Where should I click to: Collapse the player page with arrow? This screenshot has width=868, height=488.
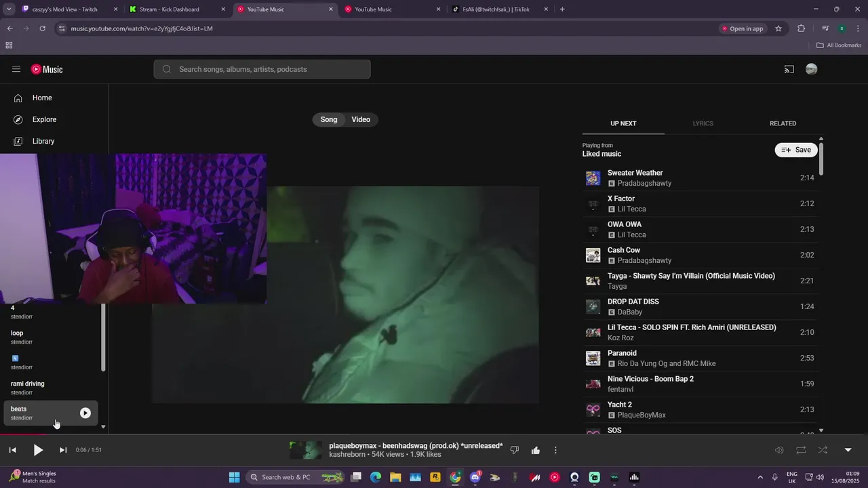point(848,450)
